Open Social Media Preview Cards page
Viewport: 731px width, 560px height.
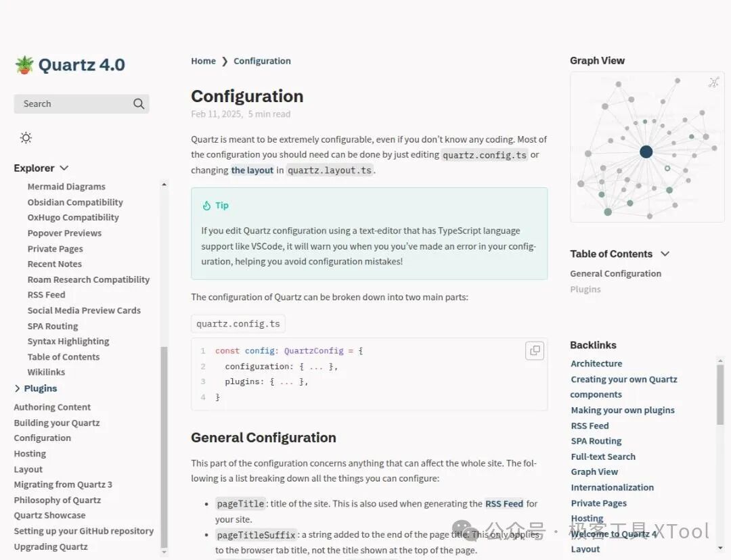click(x=84, y=310)
